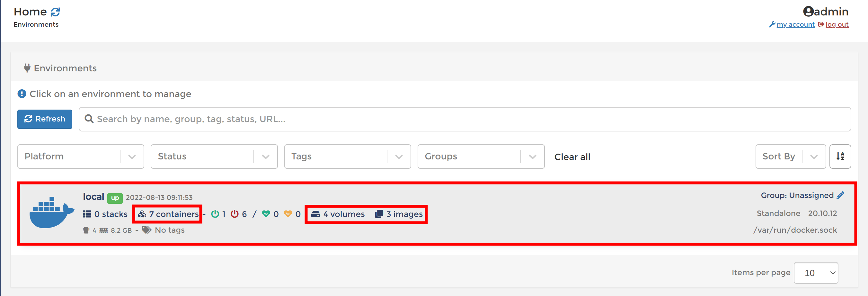Image resolution: width=868 pixels, height=296 pixels.
Task: Change Items per page from the dropdown
Action: click(x=816, y=273)
